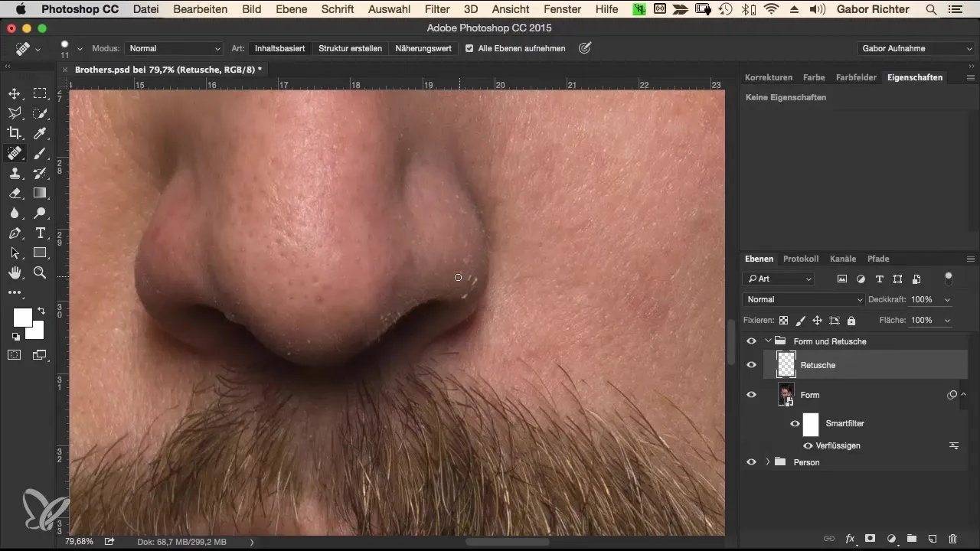980x551 pixels.
Task: Create a new layer
Action: coord(932,539)
